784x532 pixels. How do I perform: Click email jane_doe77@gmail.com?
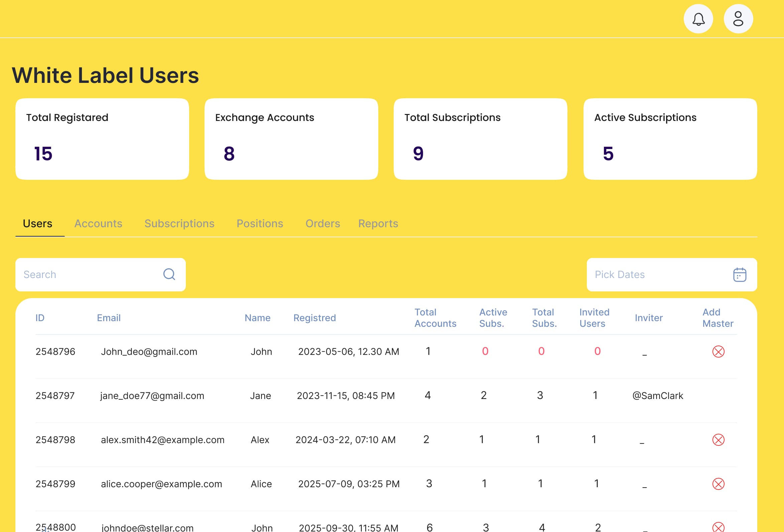(152, 396)
